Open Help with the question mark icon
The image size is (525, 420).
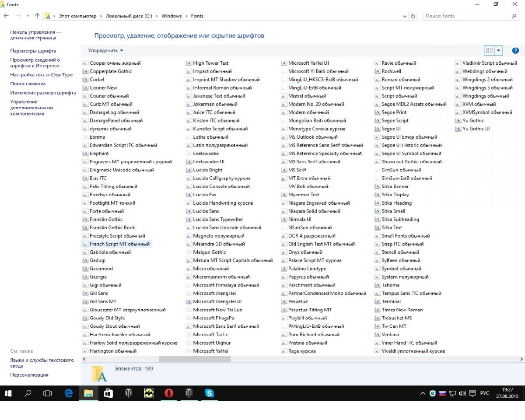coord(515,50)
